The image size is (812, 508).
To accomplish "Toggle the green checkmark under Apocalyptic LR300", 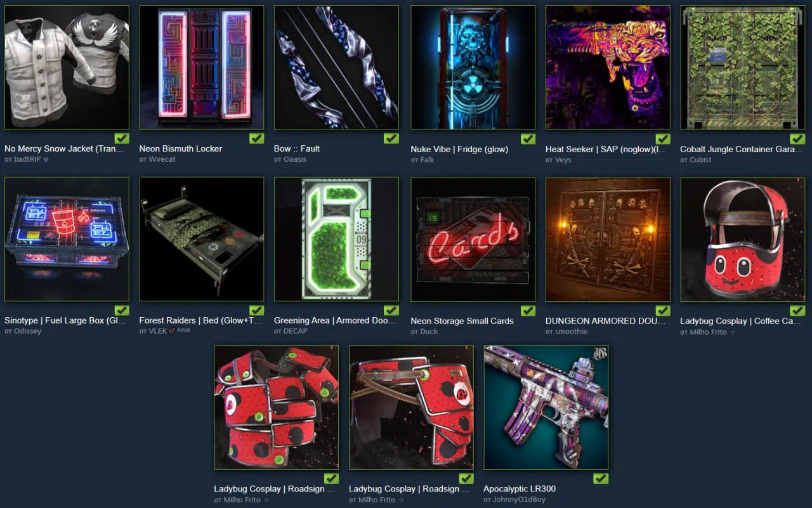I will click(x=601, y=478).
